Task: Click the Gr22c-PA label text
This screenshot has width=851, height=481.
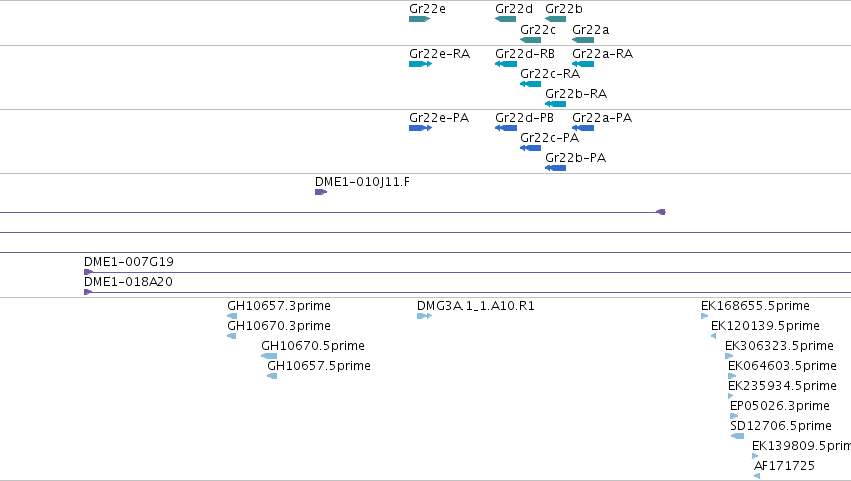Action: 549,138
